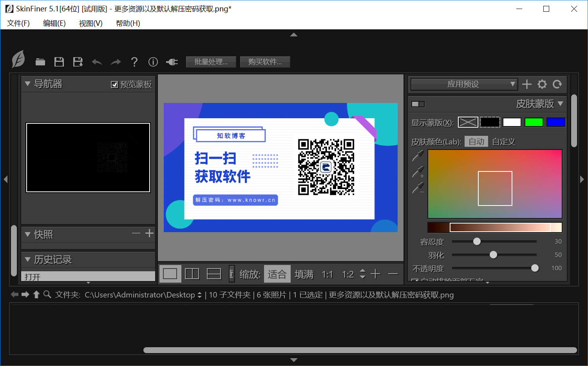This screenshot has height=366, width=588.
Task: Open the 文件(F) menu
Action: coord(18,23)
